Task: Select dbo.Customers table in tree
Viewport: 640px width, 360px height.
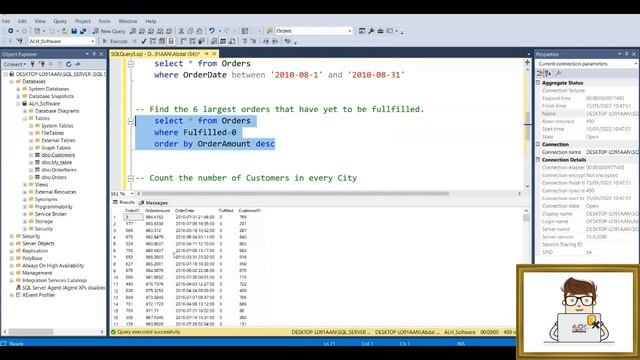Action: [58, 155]
